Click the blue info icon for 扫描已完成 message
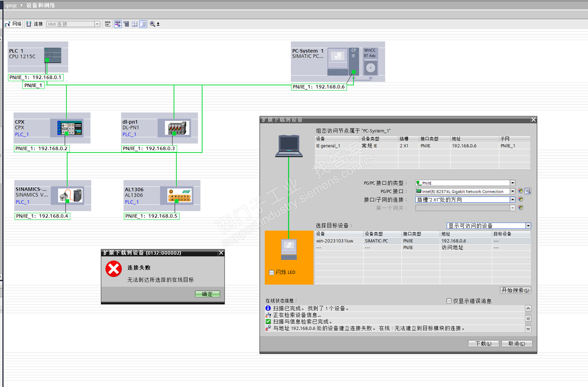This screenshot has height=387, width=588. click(x=269, y=309)
